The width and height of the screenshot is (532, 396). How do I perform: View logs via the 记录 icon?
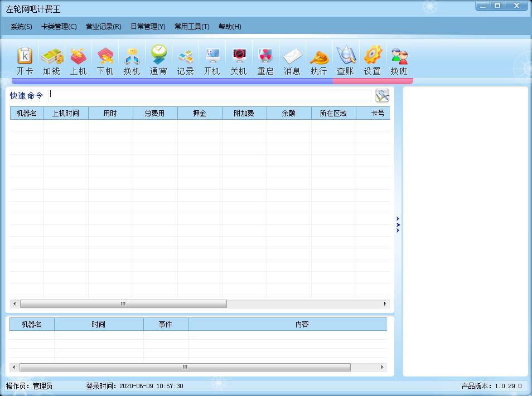[185, 58]
